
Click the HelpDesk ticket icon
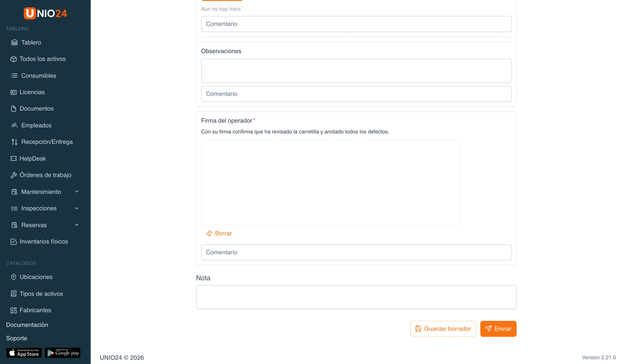click(14, 158)
